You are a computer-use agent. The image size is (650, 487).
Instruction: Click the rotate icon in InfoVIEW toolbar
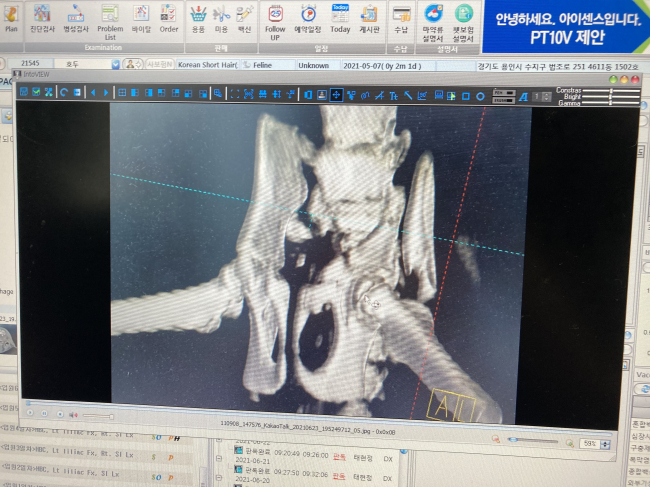(x=64, y=92)
